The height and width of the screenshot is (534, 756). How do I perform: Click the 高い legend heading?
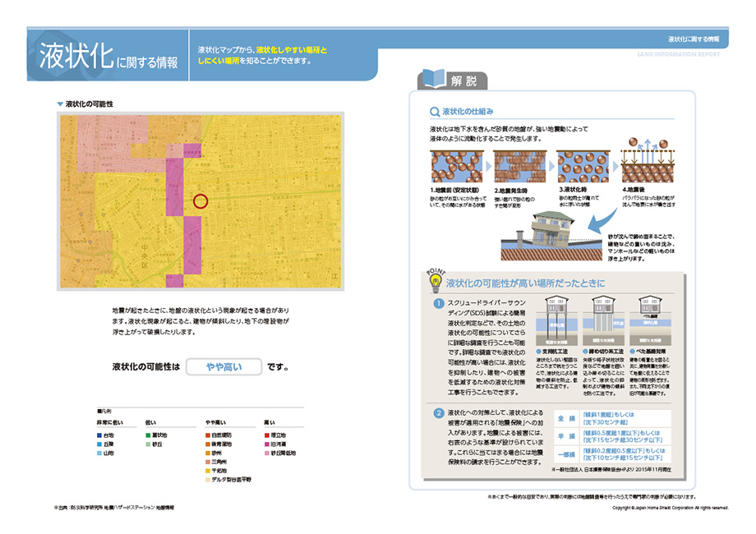(x=269, y=422)
